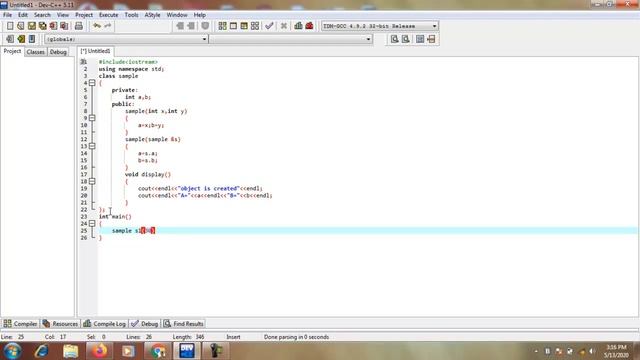Open the file explorer taskbar icon

coord(70,351)
